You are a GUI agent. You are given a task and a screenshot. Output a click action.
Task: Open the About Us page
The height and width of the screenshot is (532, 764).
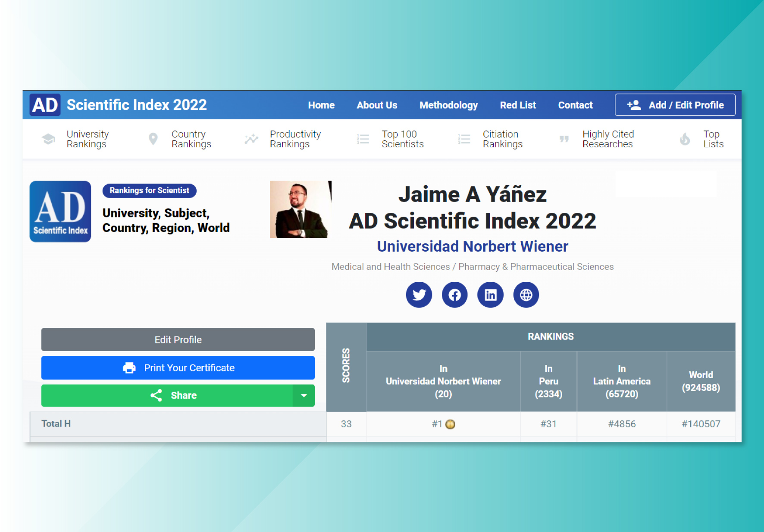coord(377,105)
